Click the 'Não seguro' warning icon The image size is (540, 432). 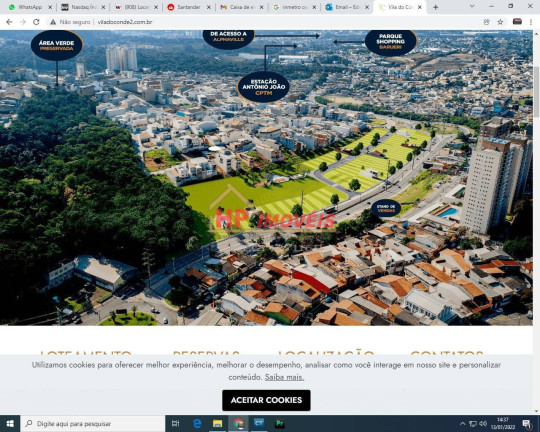click(53, 22)
